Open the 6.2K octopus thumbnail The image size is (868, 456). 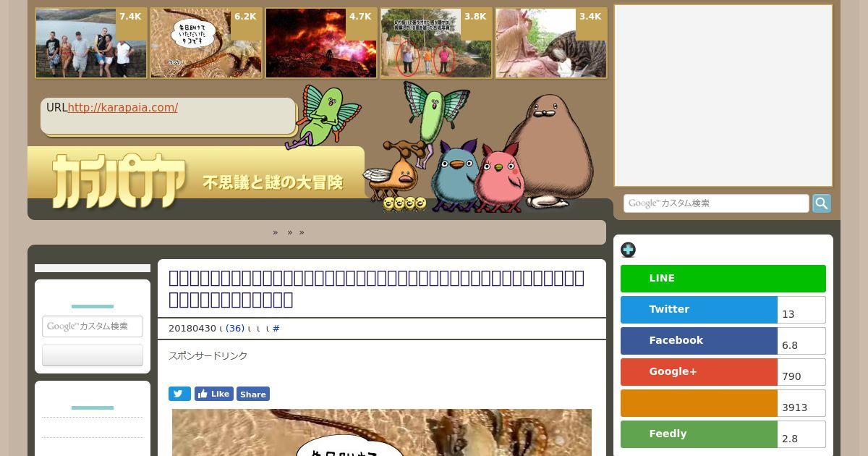206,43
